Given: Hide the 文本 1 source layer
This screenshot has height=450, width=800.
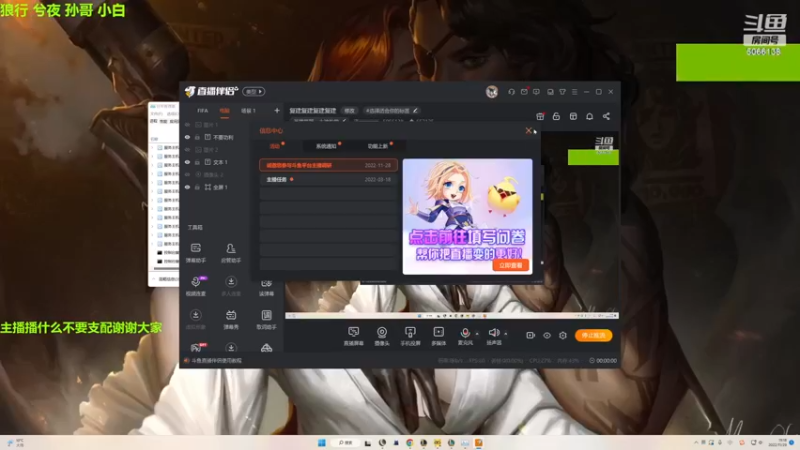Looking at the screenshot, I should [187, 162].
